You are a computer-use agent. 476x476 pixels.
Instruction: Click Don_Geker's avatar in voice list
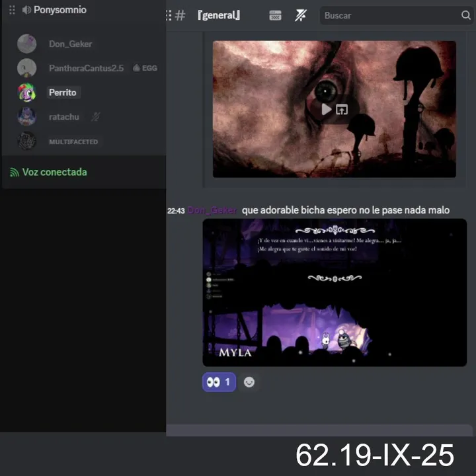coord(26,44)
